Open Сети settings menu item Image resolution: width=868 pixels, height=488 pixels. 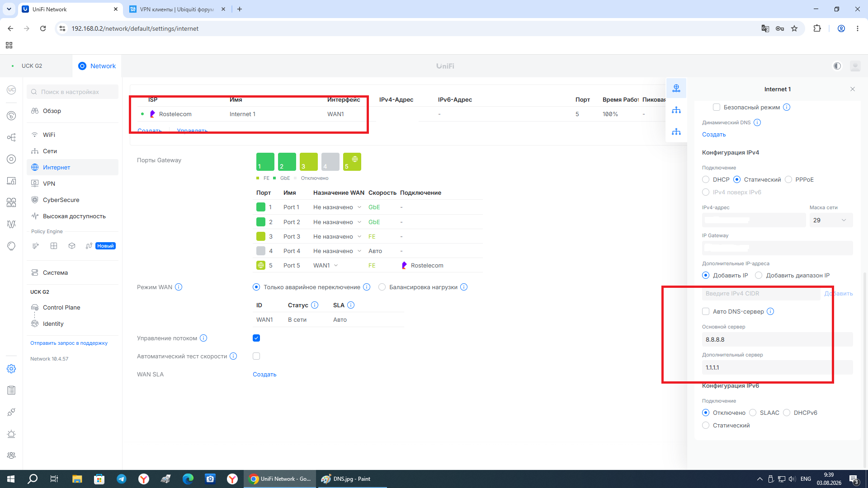(x=72, y=151)
